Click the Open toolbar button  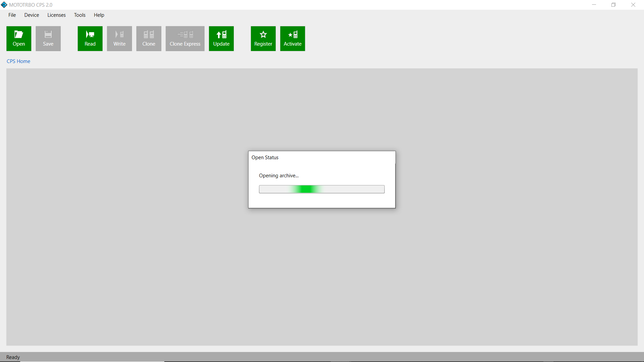[19, 39]
